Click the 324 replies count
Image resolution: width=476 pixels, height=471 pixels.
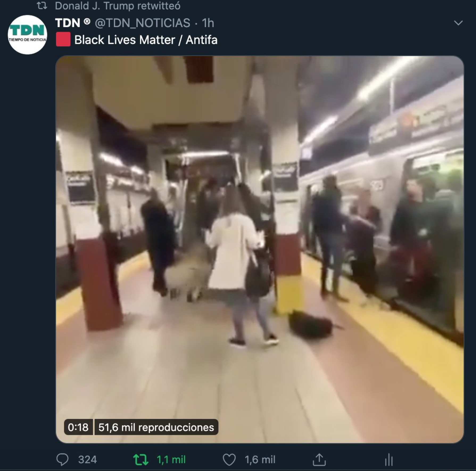[88, 460]
